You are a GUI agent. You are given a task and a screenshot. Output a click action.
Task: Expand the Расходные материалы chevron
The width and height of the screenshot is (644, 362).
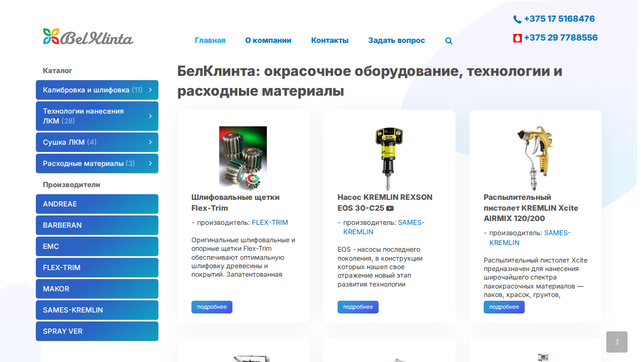[150, 163]
